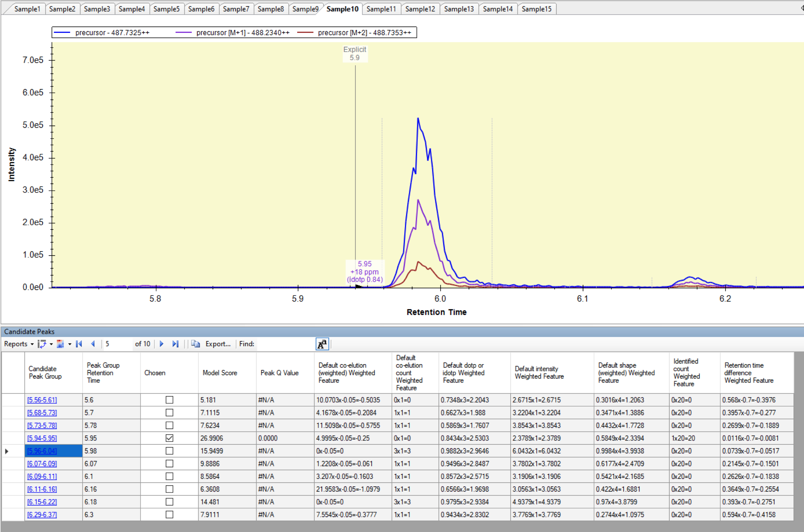
Task: Go to the next record
Action: 161,344
